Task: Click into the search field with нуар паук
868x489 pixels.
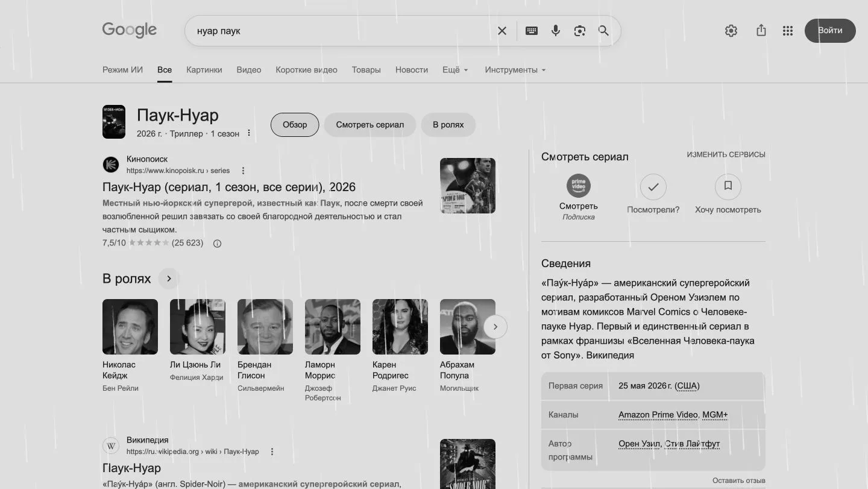Action: (341, 31)
